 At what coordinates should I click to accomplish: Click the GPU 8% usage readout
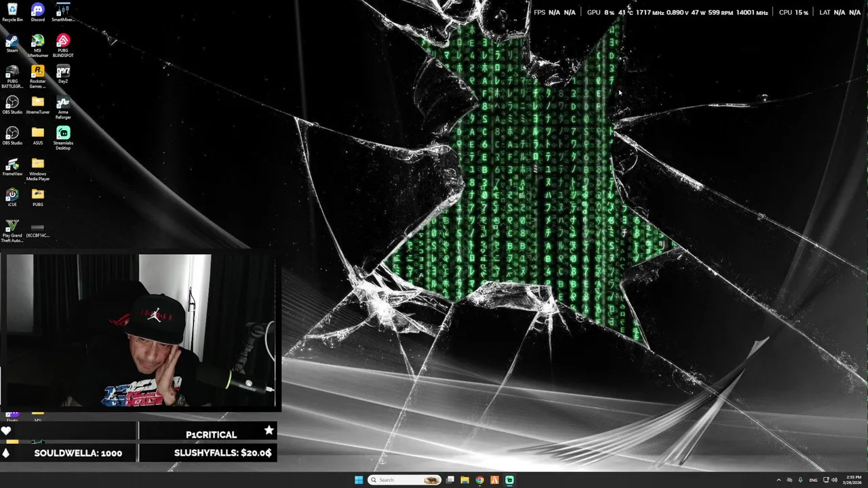pos(601,12)
